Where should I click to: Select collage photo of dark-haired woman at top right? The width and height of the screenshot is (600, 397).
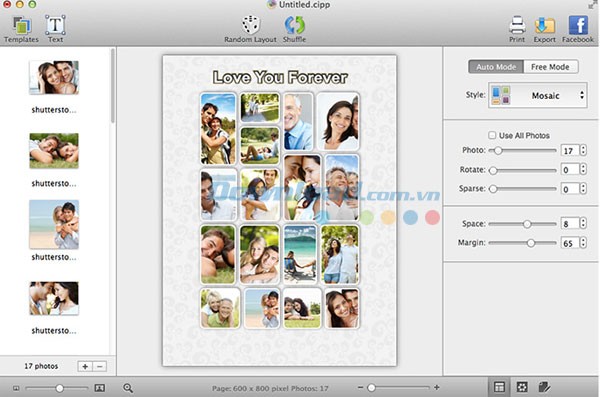(x=339, y=122)
